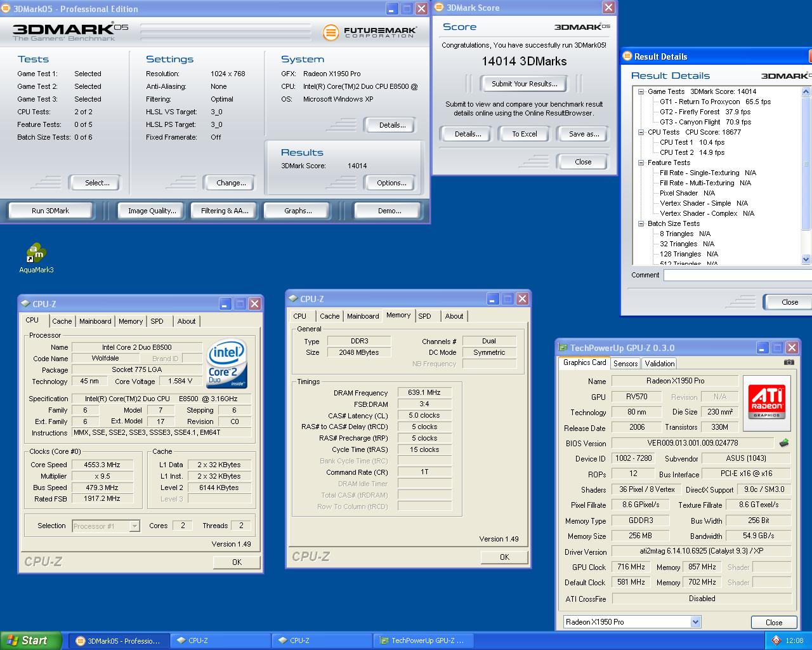Click the Image Quality... button
812x650 pixels.
coord(152,211)
